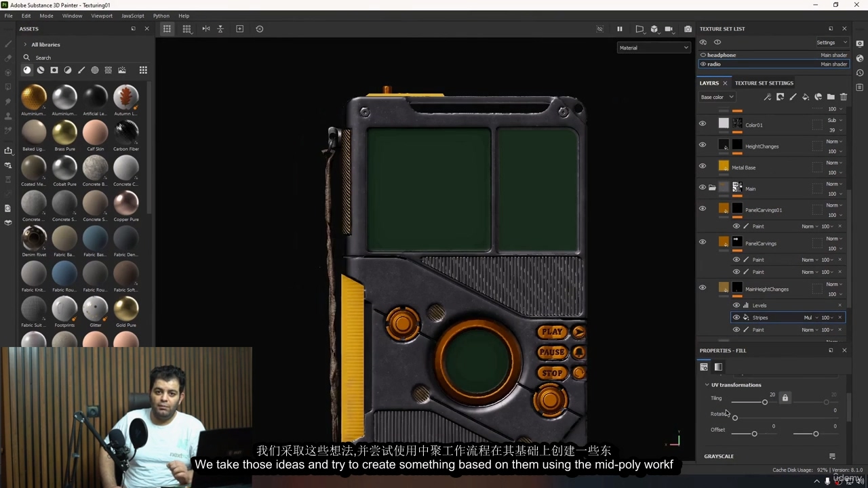868x488 pixels.
Task: Filter assets by Smart materials icon
Action: pyautogui.click(x=41, y=70)
